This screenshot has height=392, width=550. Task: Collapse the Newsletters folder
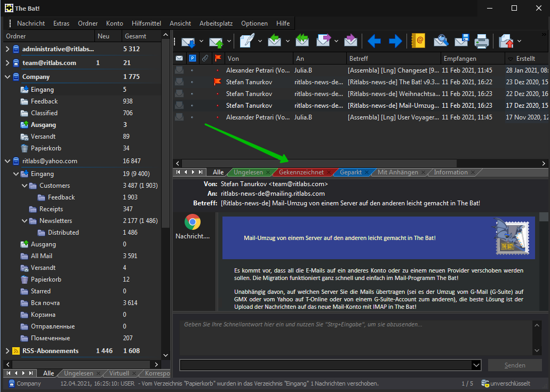pyautogui.click(x=25, y=221)
